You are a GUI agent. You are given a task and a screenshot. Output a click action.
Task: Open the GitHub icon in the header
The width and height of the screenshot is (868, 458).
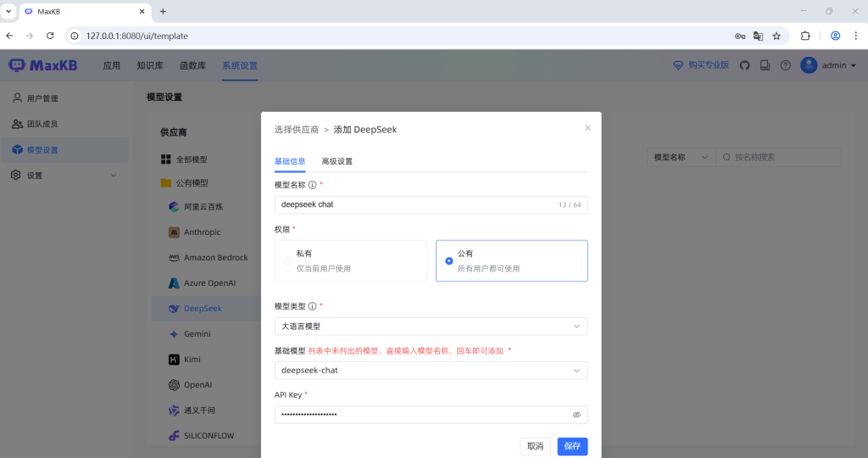(744, 65)
